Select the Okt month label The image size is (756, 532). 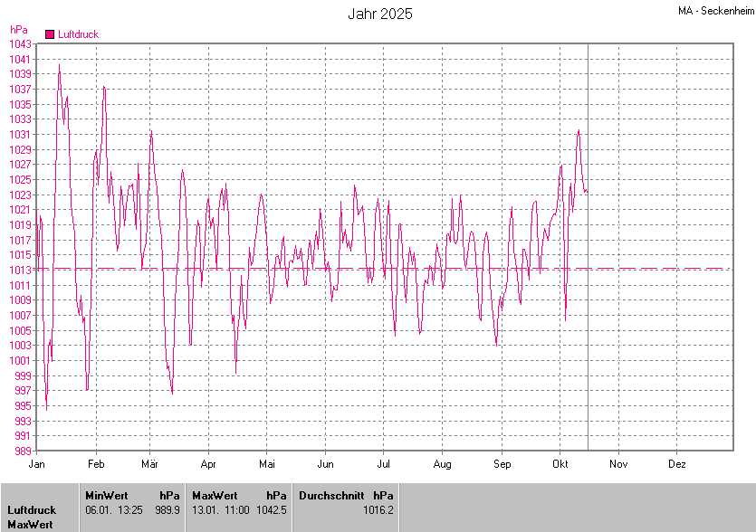[560, 464]
